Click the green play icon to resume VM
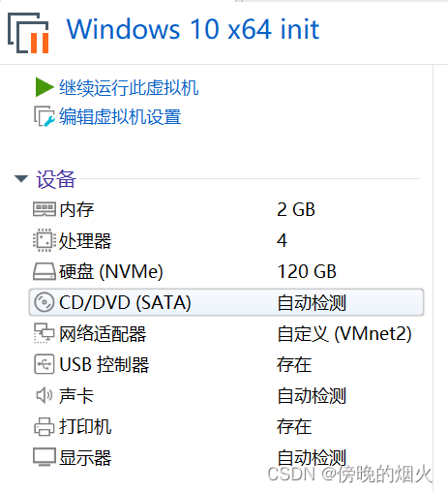This screenshot has height=492, width=448. pyautogui.click(x=45, y=87)
